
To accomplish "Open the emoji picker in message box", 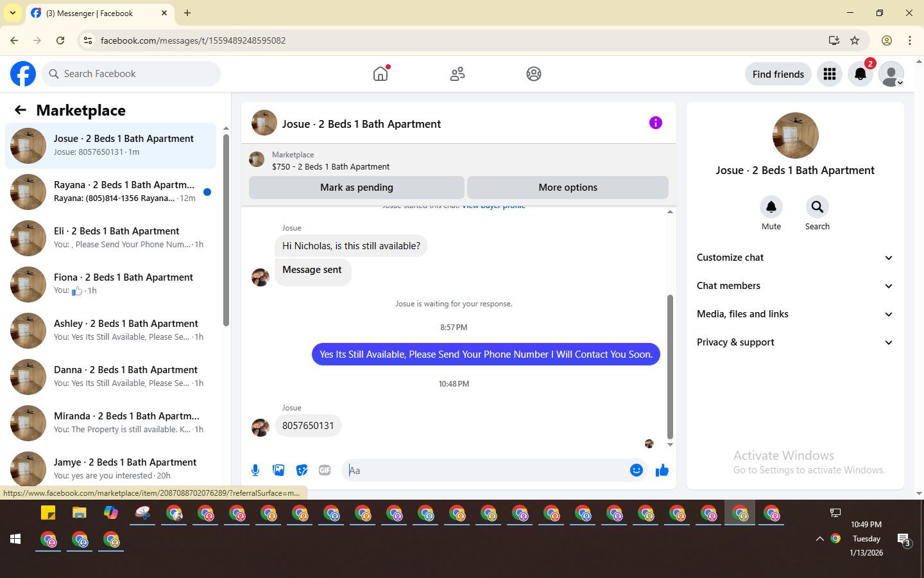I will click(636, 470).
